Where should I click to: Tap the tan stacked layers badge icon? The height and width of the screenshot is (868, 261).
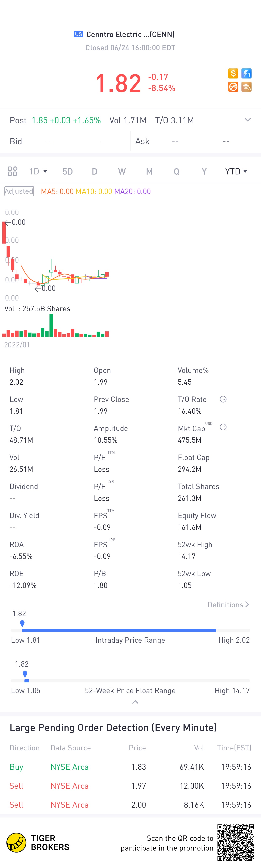(x=246, y=87)
